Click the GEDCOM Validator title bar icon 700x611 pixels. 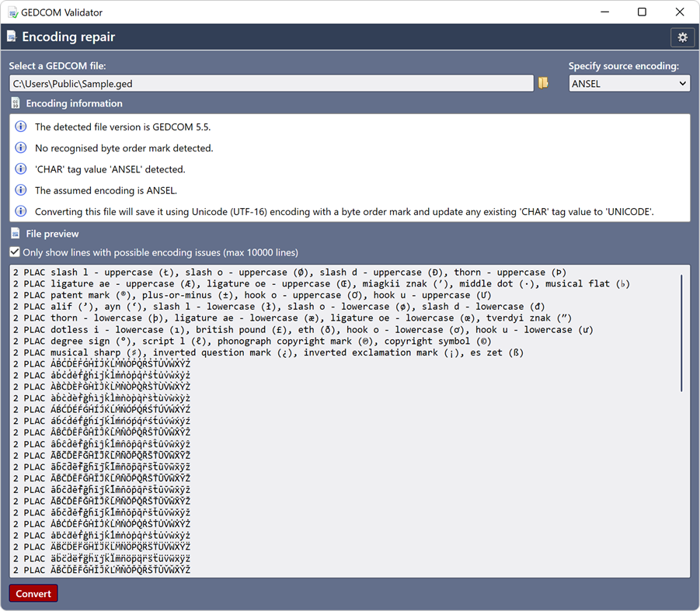11,12
